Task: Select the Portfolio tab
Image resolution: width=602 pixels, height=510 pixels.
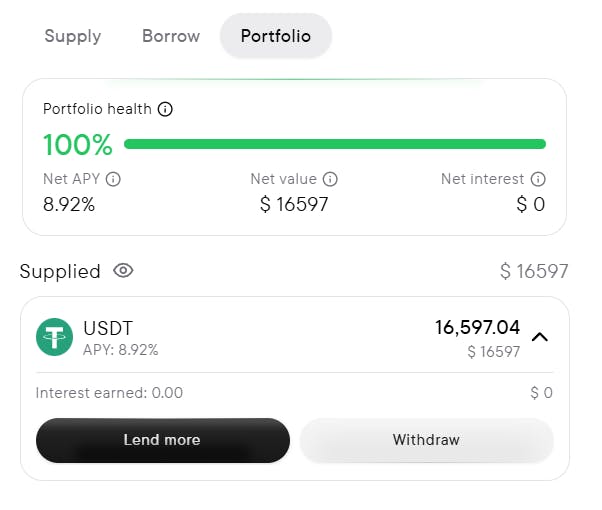Action: tap(276, 36)
